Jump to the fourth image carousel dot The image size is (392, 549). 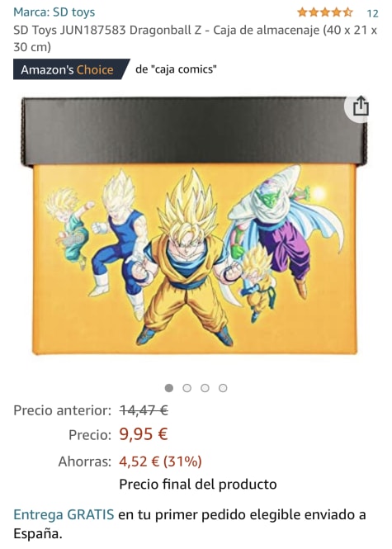pyautogui.click(x=223, y=388)
